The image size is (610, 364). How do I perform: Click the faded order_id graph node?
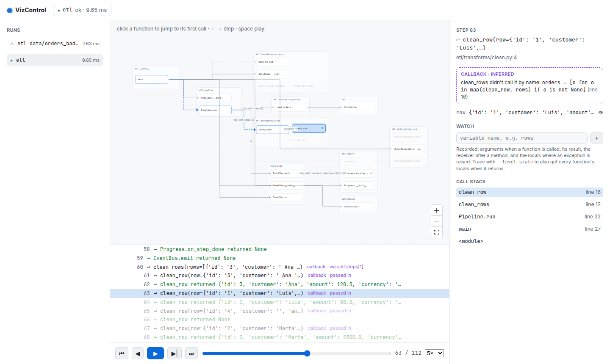pyautogui.click(x=309, y=140)
